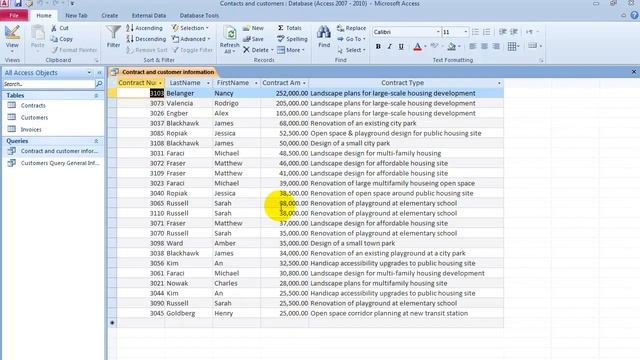Open the Calibri font name dropdown
This screenshot has height=360, width=640.
pyautogui.click(x=438, y=32)
